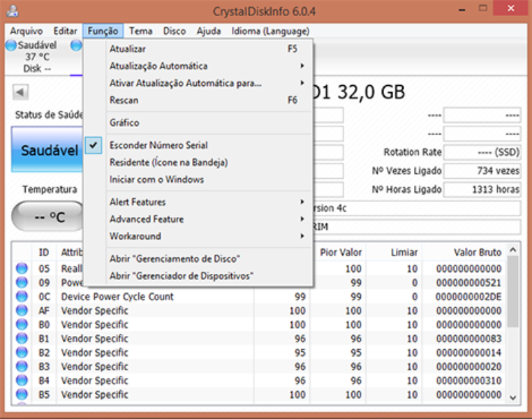Click the ID column header
Viewport: 532px width, 419px height.
tap(44, 252)
